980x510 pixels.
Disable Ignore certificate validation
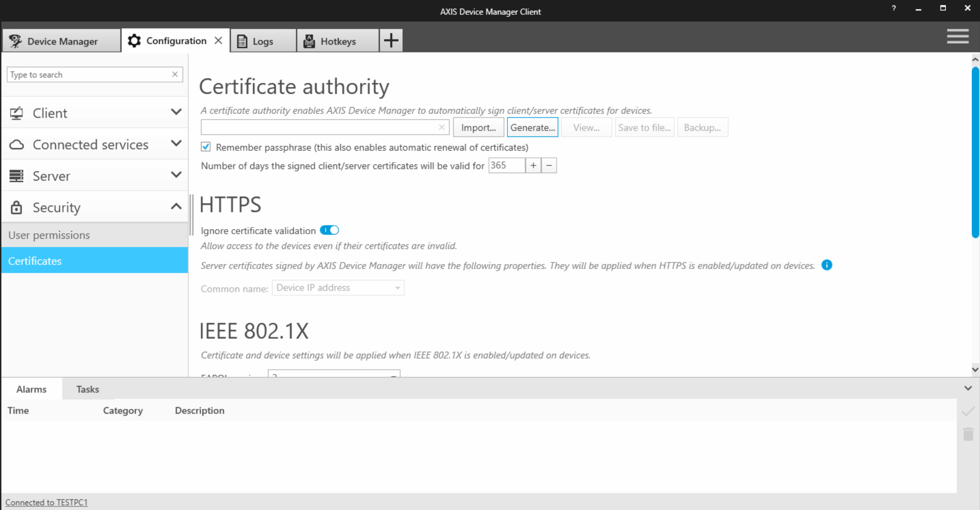coord(330,230)
